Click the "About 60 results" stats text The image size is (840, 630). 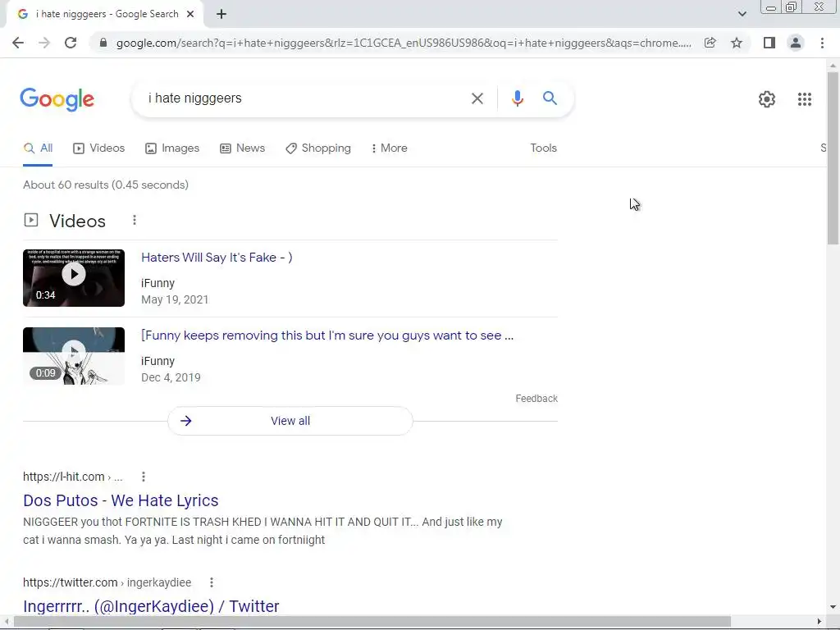(106, 185)
